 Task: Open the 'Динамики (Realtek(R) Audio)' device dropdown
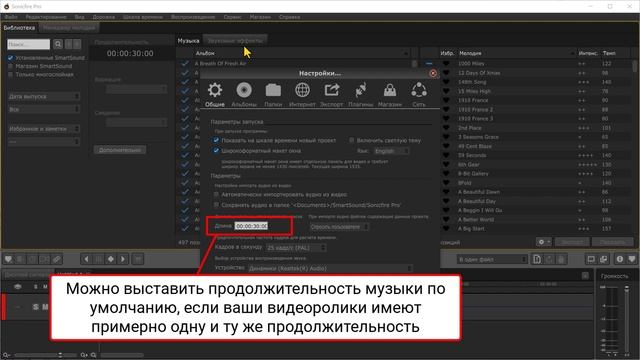click(330, 269)
